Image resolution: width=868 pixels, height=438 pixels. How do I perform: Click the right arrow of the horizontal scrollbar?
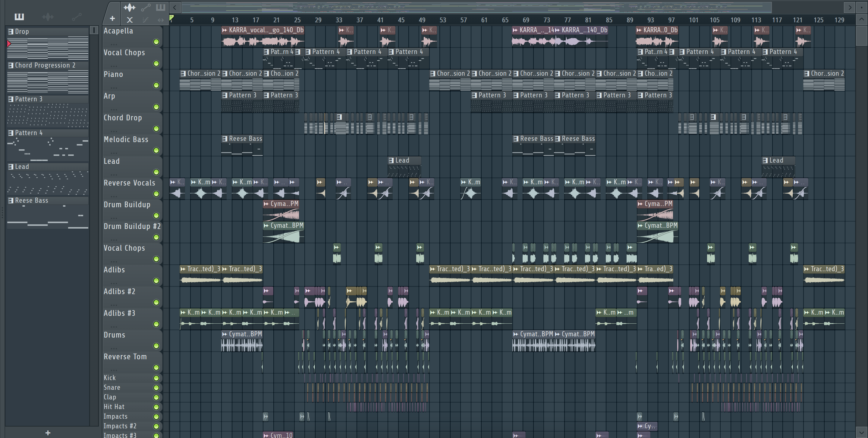click(850, 7)
